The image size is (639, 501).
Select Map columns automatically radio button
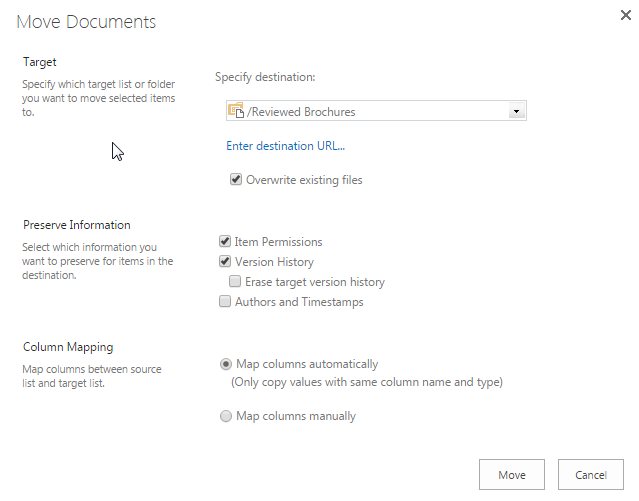pyautogui.click(x=226, y=364)
